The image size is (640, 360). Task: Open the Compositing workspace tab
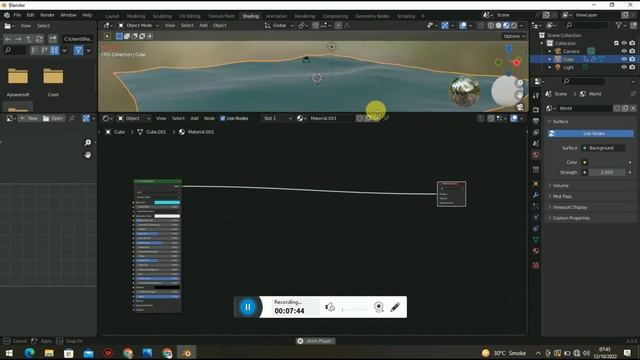pos(335,16)
